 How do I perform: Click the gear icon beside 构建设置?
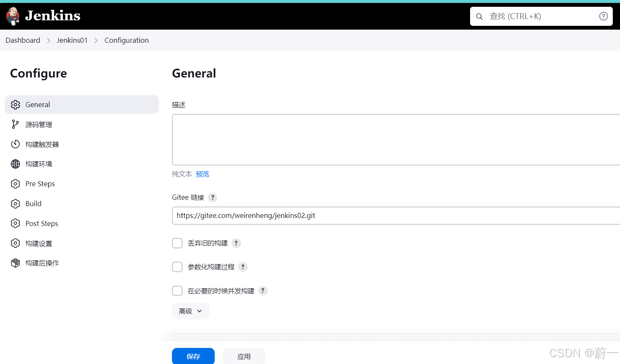pos(16,243)
